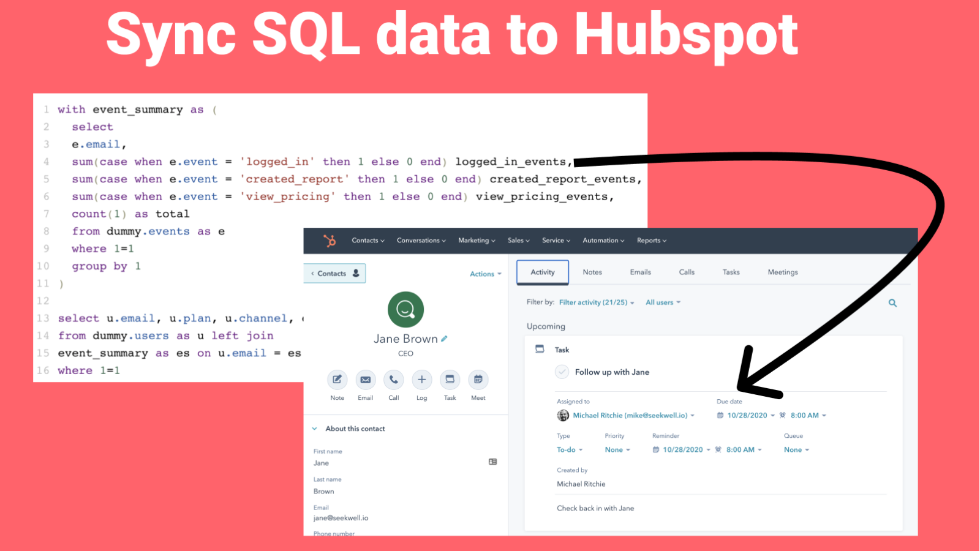
Task: Open the Sales navigation dropdown
Action: [x=519, y=241]
